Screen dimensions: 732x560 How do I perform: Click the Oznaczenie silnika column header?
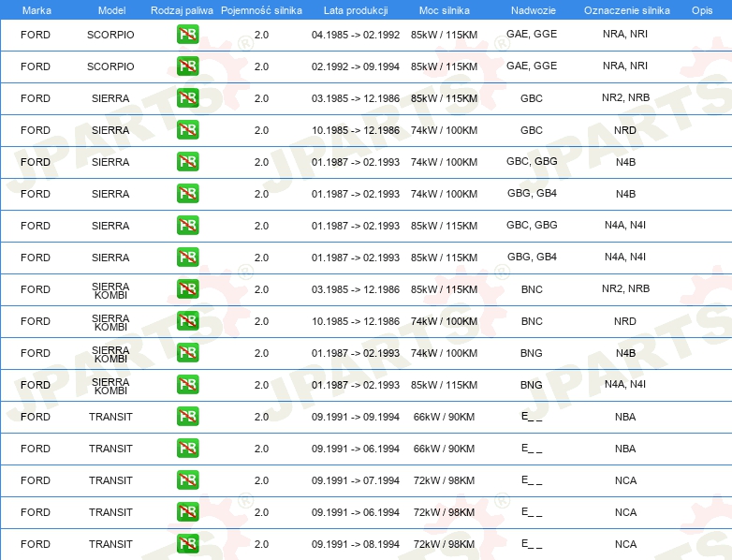[626, 10]
